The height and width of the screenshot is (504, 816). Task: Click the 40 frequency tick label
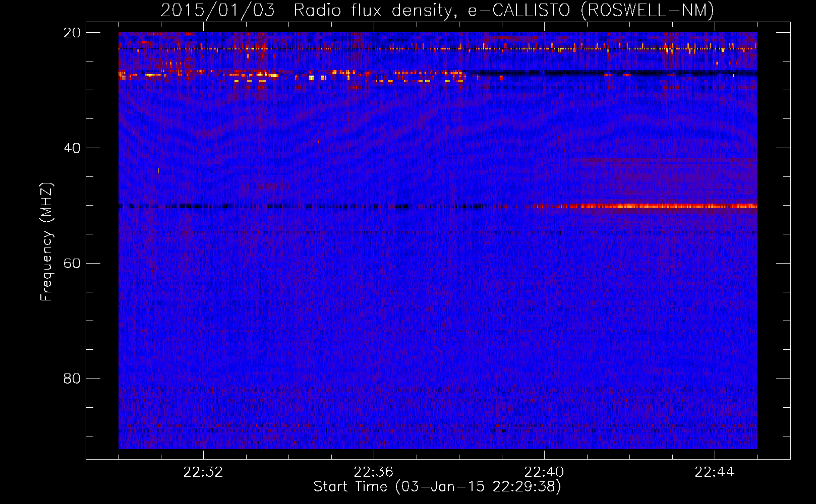72,148
